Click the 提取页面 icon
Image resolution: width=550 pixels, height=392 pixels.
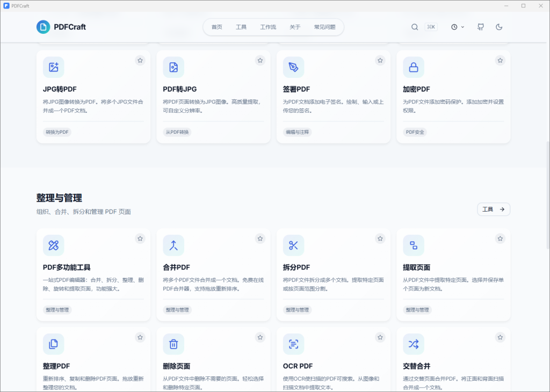click(413, 245)
